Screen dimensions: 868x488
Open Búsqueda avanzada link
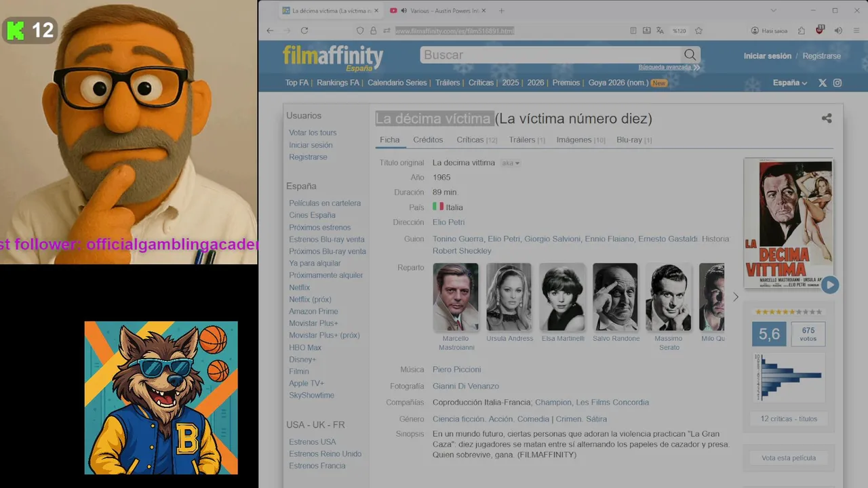click(x=669, y=67)
